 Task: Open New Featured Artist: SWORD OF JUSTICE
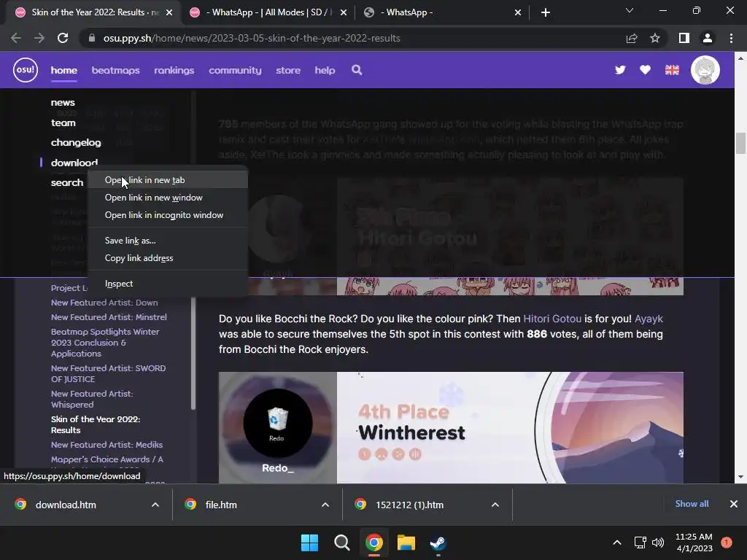pyautogui.click(x=108, y=373)
